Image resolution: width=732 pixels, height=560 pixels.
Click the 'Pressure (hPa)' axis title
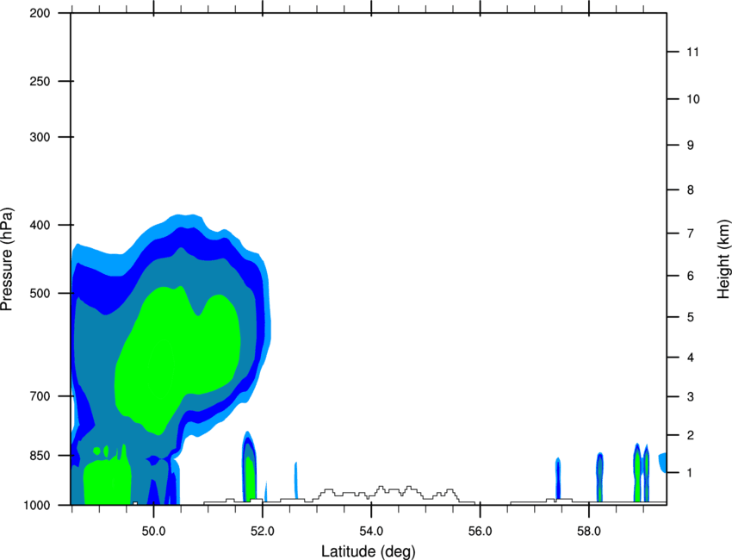[7, 259]
